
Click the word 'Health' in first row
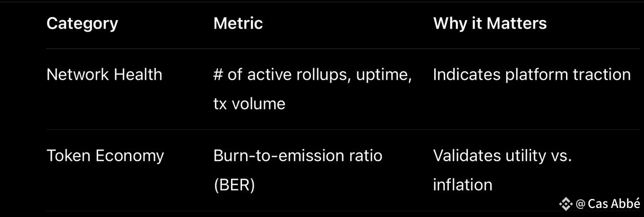click(x=138, y=74)
